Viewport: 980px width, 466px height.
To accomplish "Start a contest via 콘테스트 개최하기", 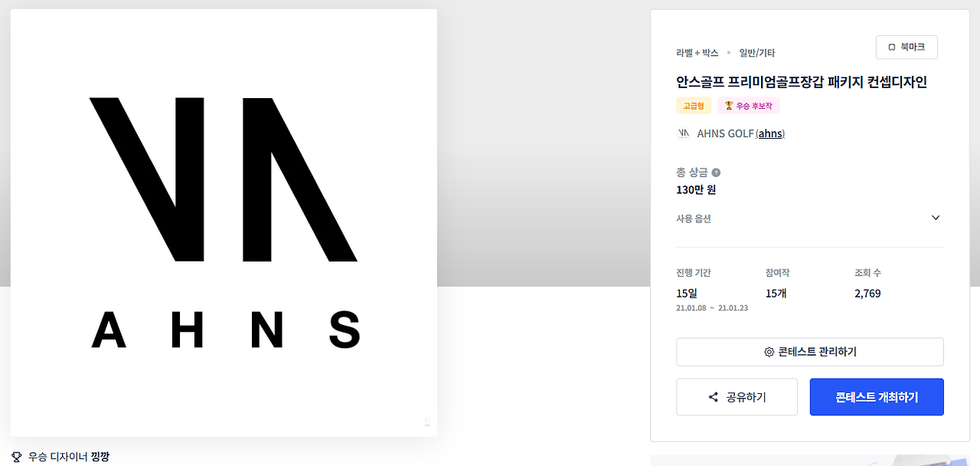I will click(877, 397).
